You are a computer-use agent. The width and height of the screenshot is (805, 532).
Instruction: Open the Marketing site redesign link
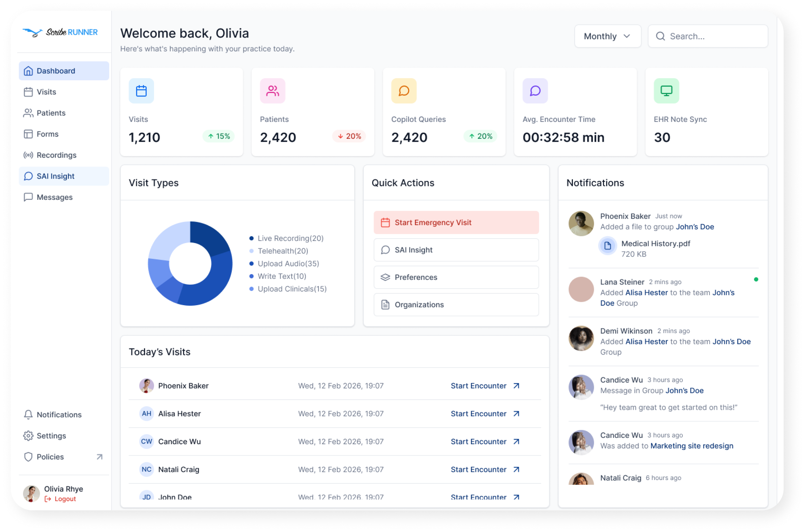(692, 446)
